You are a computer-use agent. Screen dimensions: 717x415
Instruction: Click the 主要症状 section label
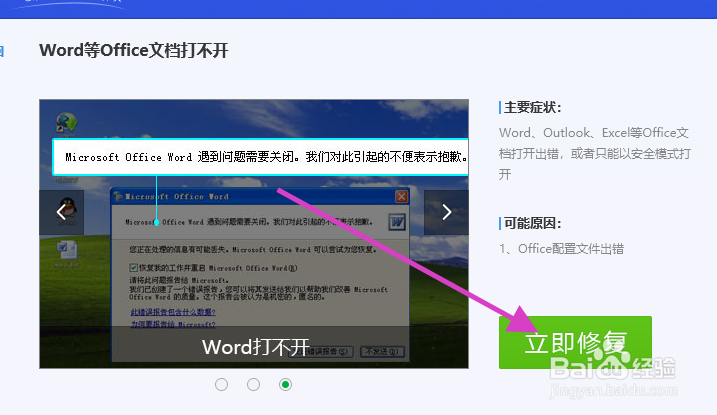(x=532, y=108)
